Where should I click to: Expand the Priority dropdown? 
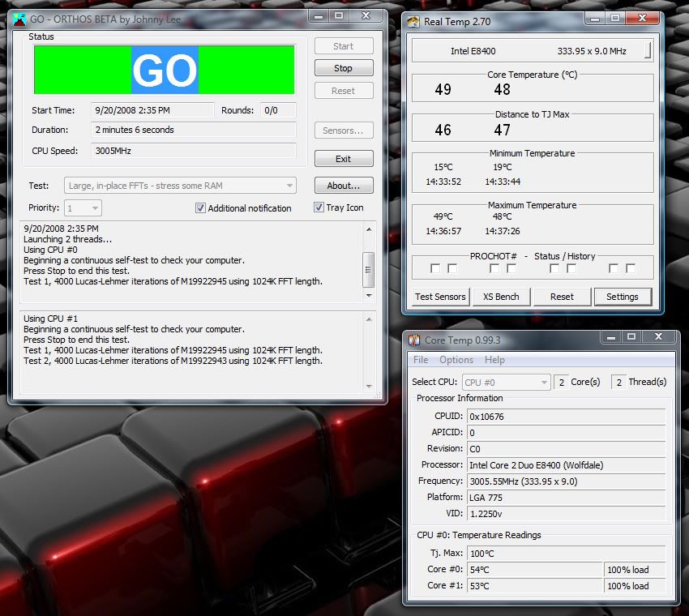[x=94, y=208]
